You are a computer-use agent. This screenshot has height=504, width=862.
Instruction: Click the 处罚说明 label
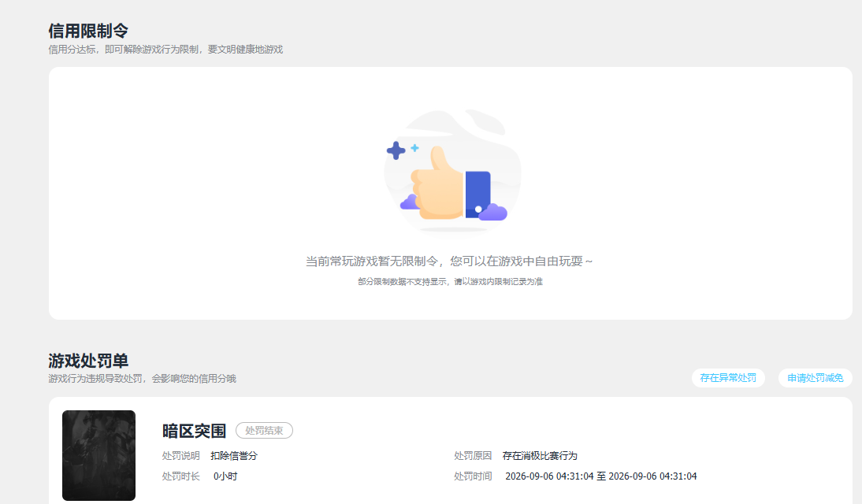[181, 456]
